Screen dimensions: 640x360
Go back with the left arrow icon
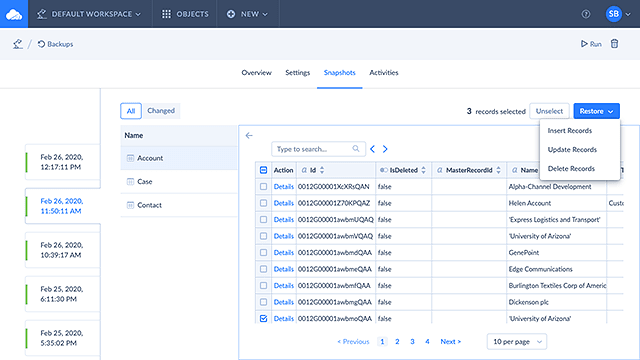[x=249, y=136]
